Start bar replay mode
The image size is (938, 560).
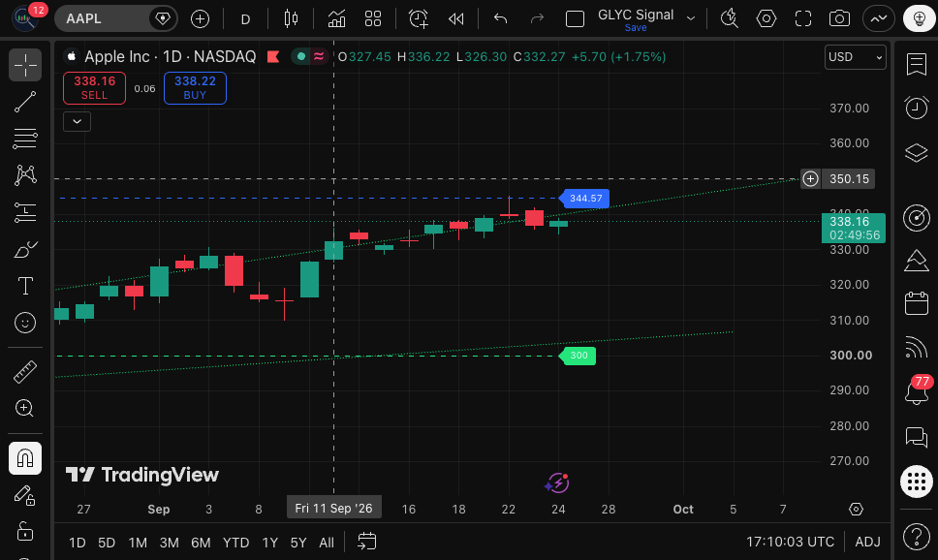[x=455, y=18]
